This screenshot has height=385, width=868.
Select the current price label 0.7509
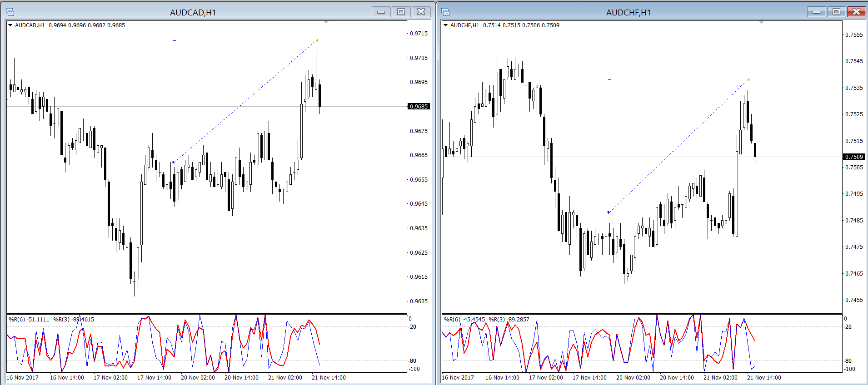point(854,157)
